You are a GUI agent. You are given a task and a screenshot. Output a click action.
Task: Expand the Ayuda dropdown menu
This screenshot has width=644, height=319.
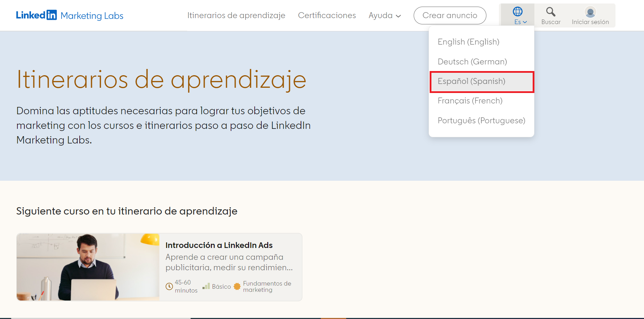point(384,16)
